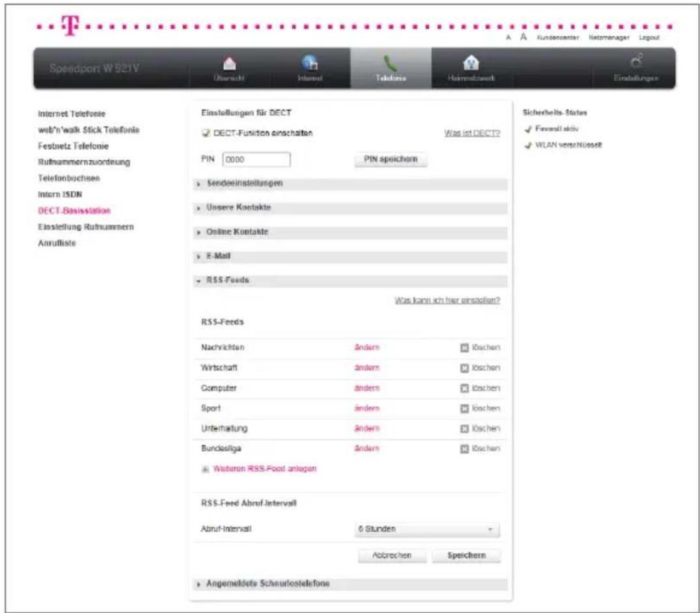Expand the E-Mail section
Screen dimensions: 700x613
(x=351, y=256)
